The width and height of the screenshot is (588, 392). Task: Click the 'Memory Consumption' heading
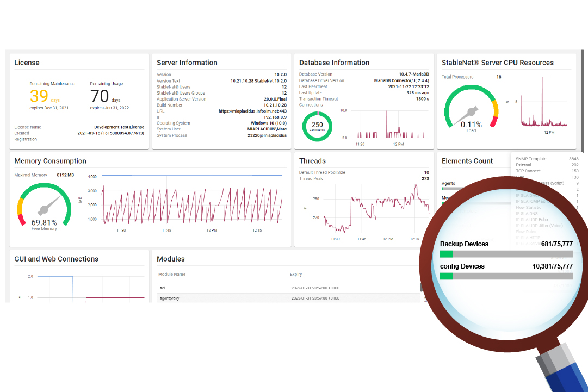pyautogui.click(x=50, y=161)
